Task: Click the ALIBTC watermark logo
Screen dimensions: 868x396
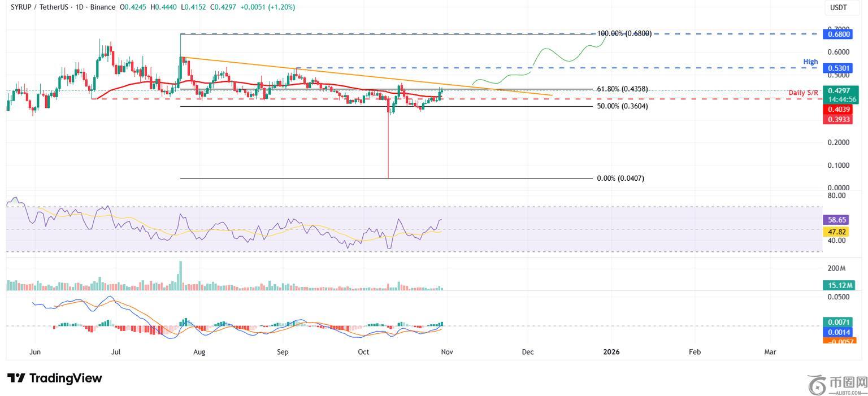Action: coord(837,385)
